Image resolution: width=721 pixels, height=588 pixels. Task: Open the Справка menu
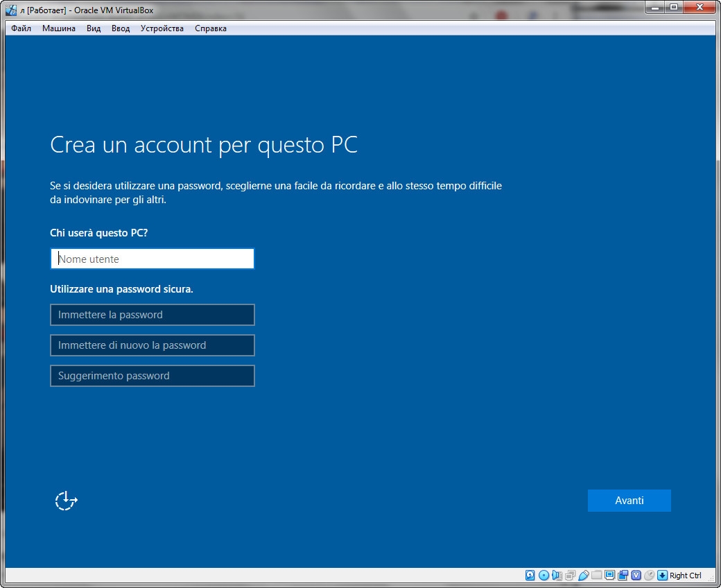[x=211, y=28]
